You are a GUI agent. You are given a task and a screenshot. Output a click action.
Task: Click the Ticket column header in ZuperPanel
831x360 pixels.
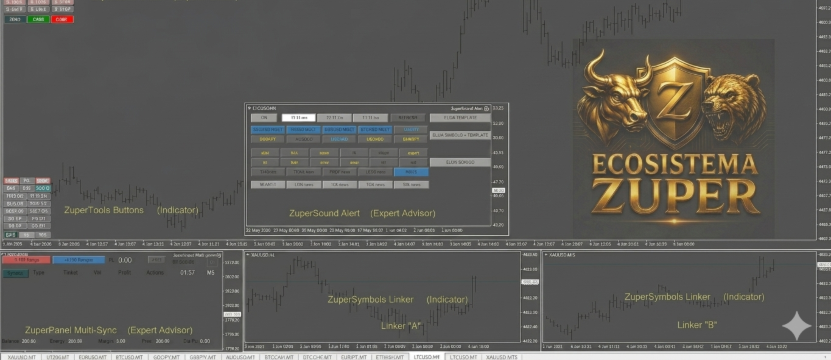click(70, 273)
